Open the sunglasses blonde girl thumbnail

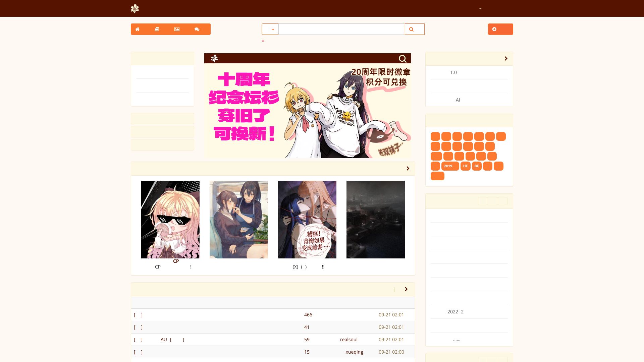(170, 220)
